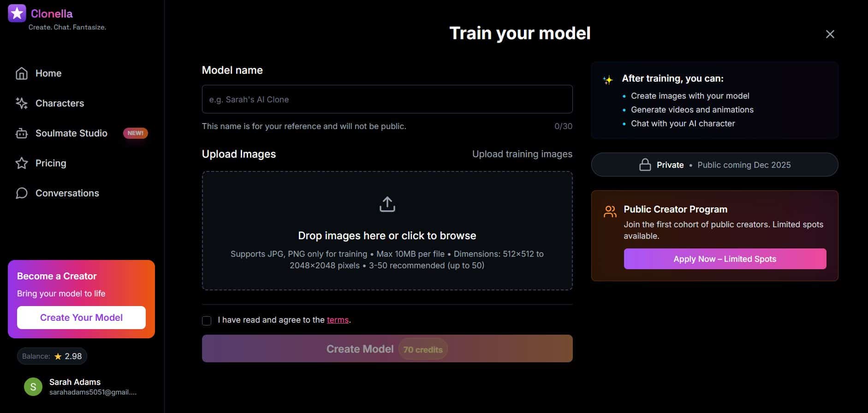Click Apply Now – Limited Spots button
868x413 pixels.
click(x=725, y=259)
